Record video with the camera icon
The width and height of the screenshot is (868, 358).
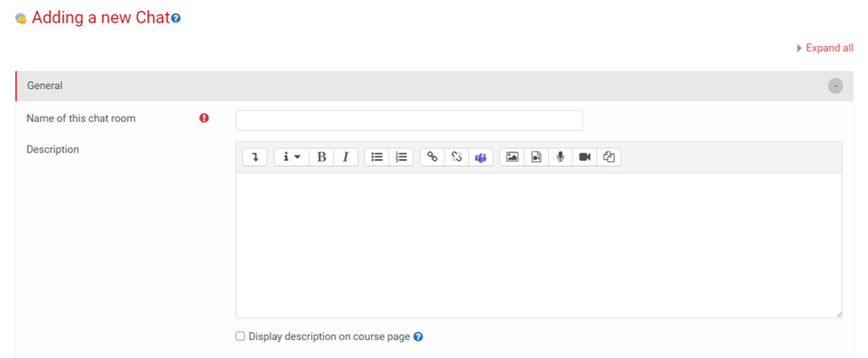coord(584,157)
